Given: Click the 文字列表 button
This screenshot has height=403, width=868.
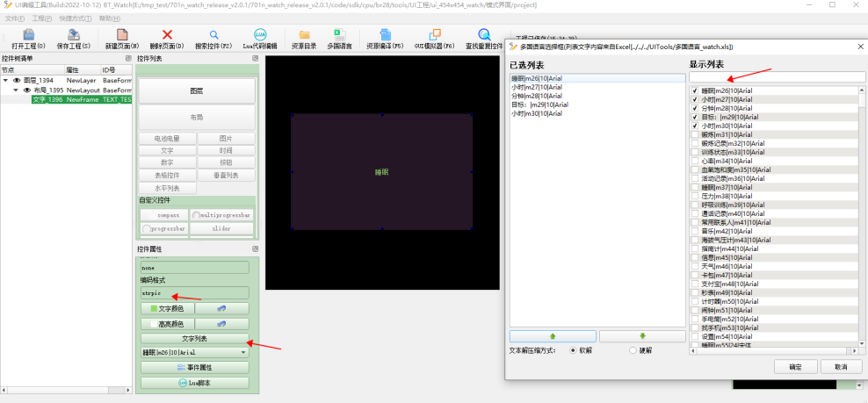Looking at the screenshot, I should click(195, 338).
